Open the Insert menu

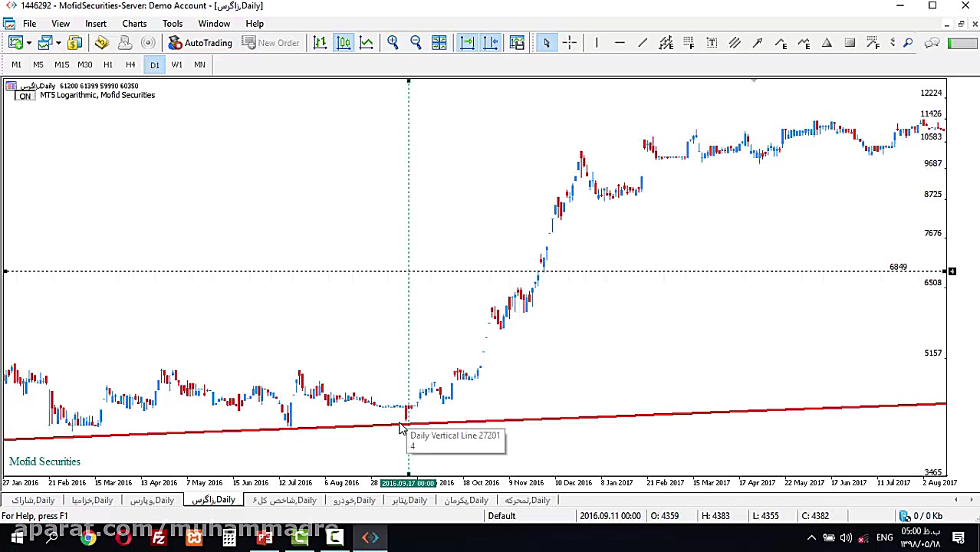[x=96, y=24]
